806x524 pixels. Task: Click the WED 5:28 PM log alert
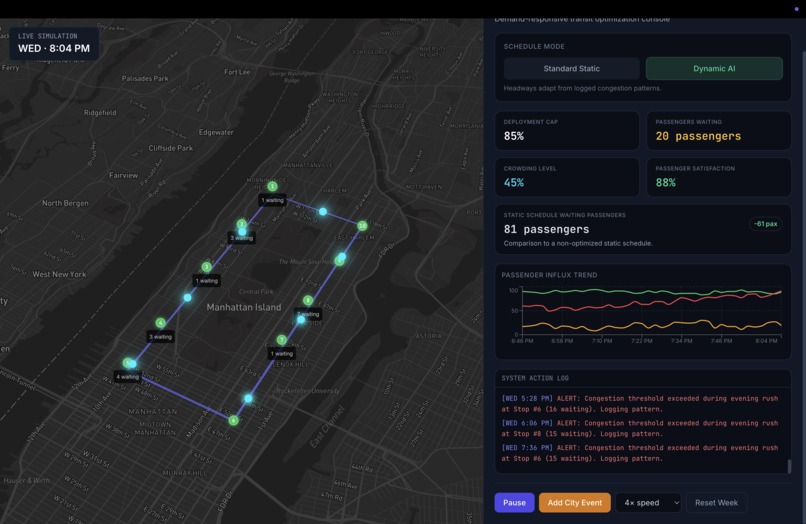click(639, 404)
